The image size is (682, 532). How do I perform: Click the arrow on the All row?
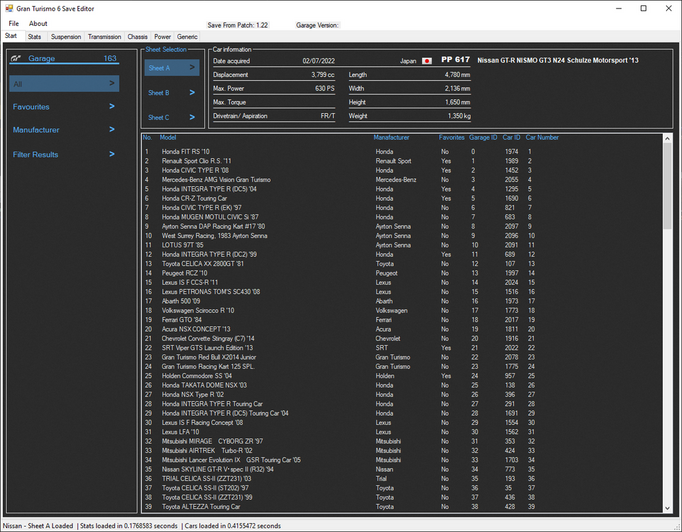[112, 83]
